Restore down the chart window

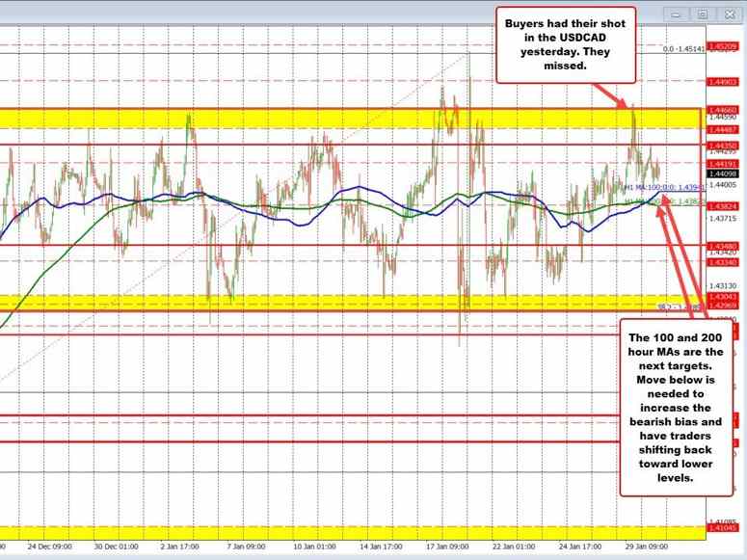coord(703,14)
